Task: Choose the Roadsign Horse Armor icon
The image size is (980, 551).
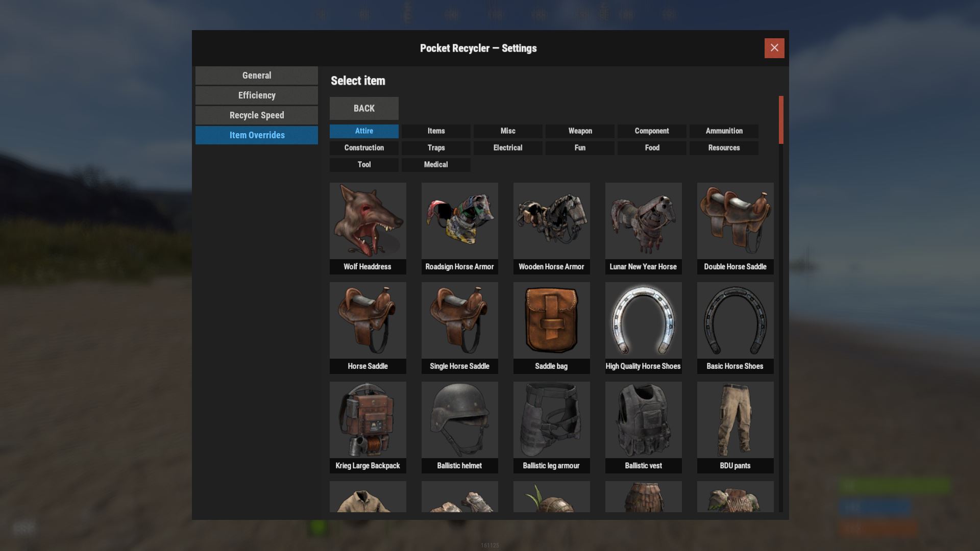Action: 460,220
